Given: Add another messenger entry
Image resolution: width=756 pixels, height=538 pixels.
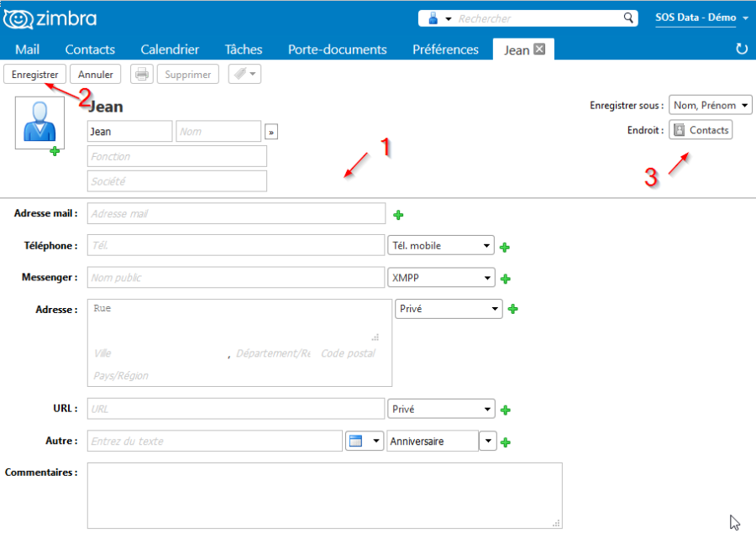Looking at the screenshot, I should click(505, 277).
